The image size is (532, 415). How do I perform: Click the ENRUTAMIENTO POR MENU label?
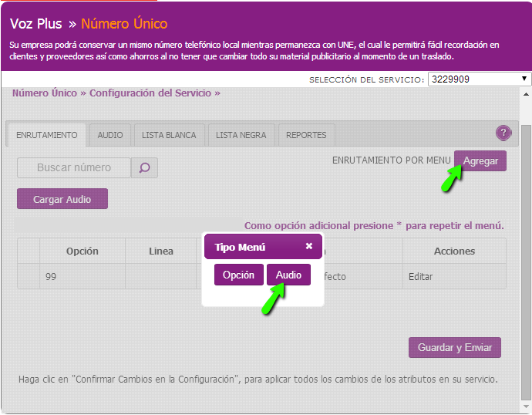[391, 160]
